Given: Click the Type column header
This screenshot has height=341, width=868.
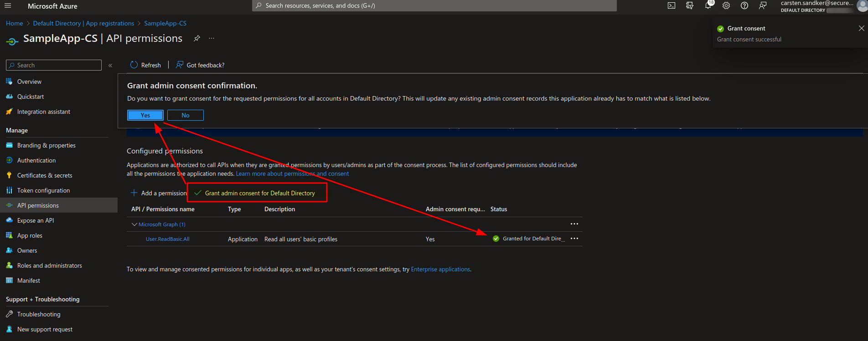Looking at the screenshot, I should [234, 209].
